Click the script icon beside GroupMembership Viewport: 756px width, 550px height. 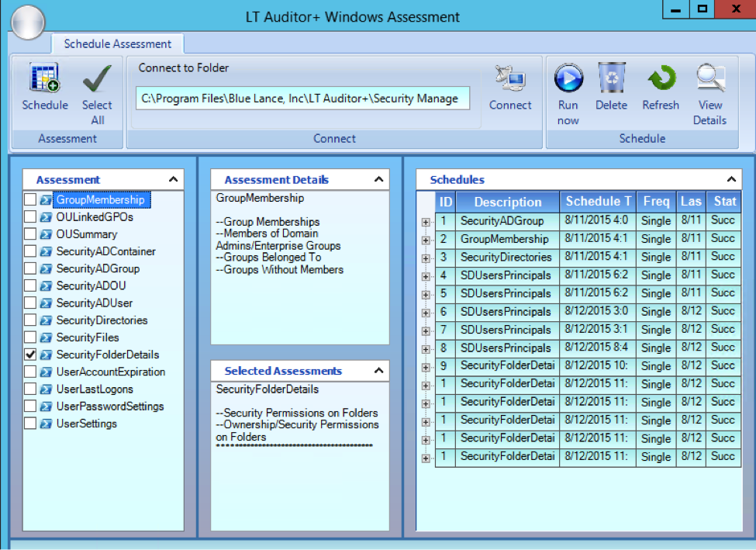(46, 199)
